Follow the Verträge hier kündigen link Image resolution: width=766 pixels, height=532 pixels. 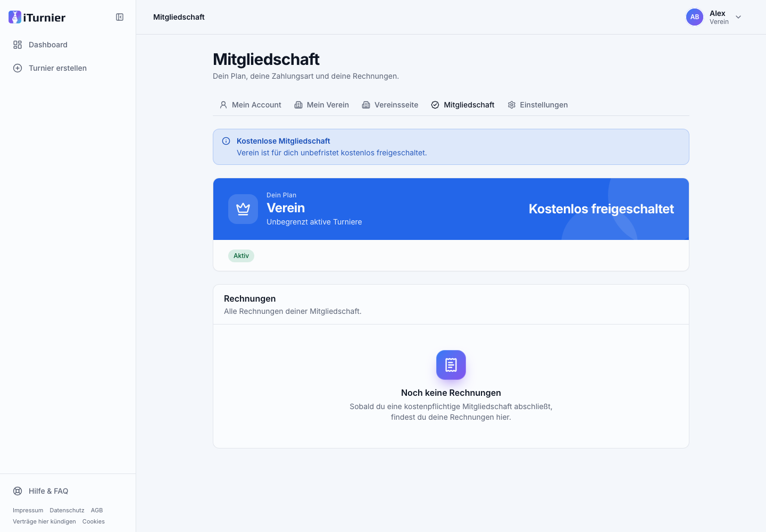coord(44,521)
